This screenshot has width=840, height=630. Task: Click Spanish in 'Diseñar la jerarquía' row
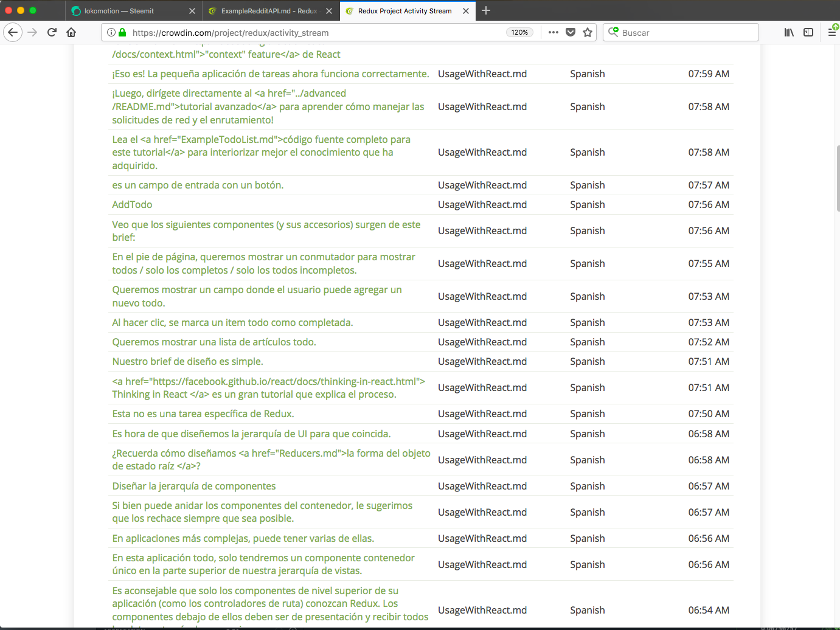(588, 486)
